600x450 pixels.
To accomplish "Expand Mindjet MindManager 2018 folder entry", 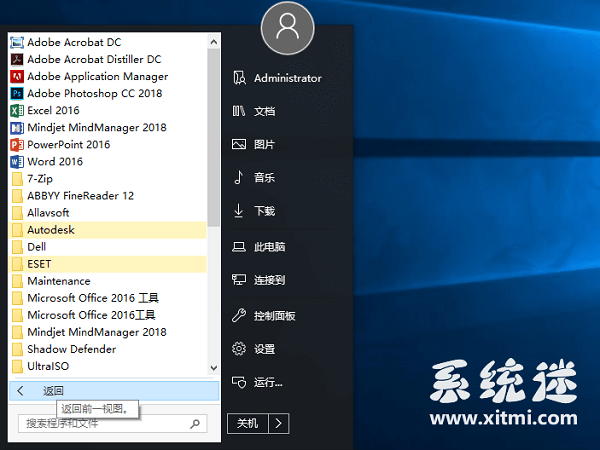I will tap(108, 332).
